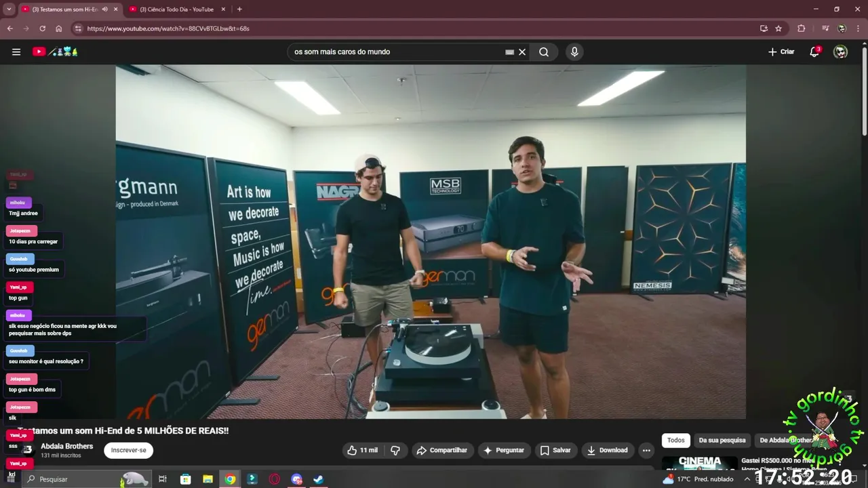Screen dimensions: 868x488
Task: Save video with Salvar button
Action: [x=555, y=450]
